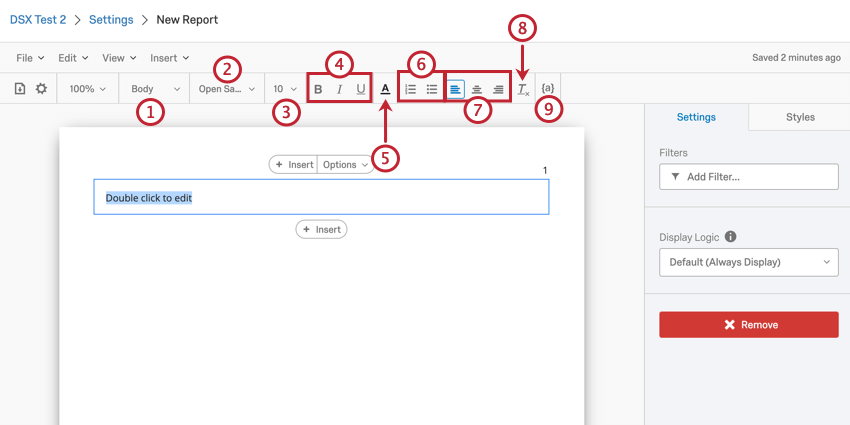Viewport: 850px width, 425px height.
Task: Click the export report icon
Action: pyautogui.click(x=20, y=89)
